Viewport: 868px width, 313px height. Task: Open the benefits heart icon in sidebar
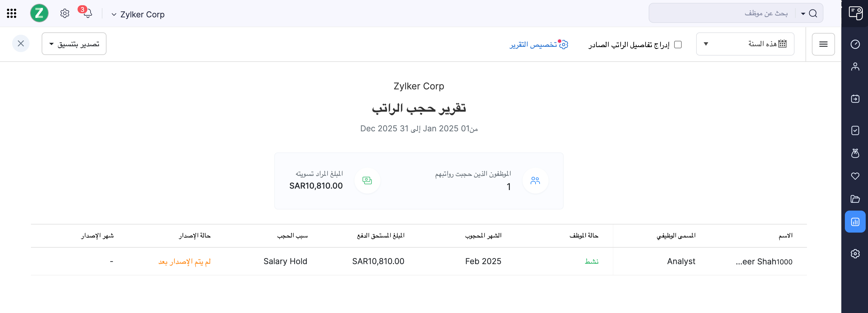(x=855, y=176)
